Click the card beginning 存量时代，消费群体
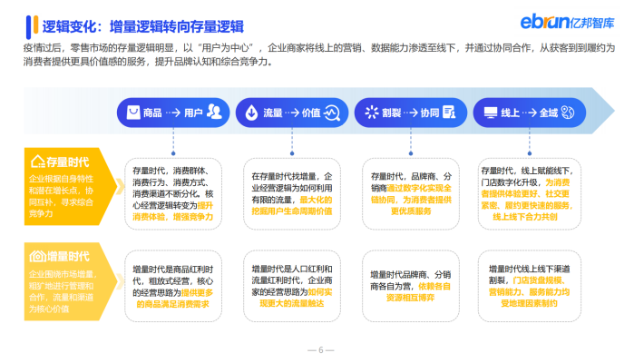 pos(173,193)
